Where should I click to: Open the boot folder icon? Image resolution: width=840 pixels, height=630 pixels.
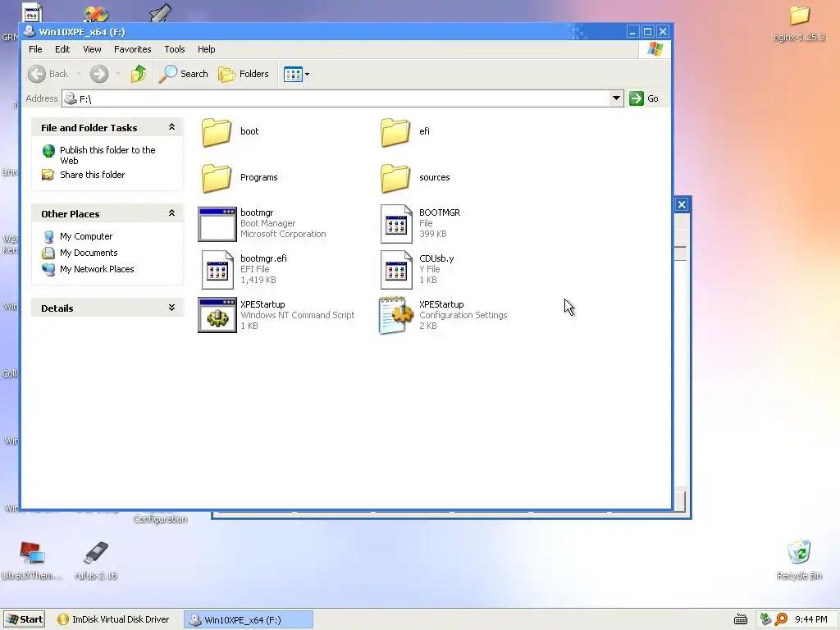[217, 132]
